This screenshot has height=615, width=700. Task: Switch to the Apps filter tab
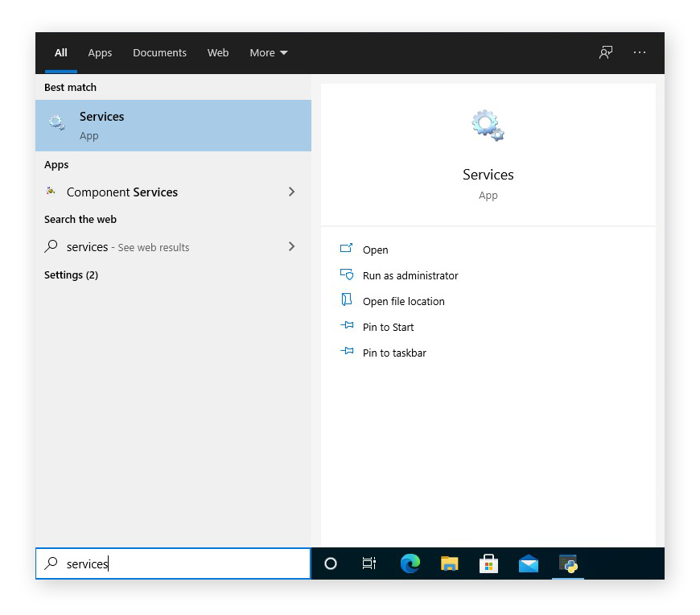click(100, 53)
